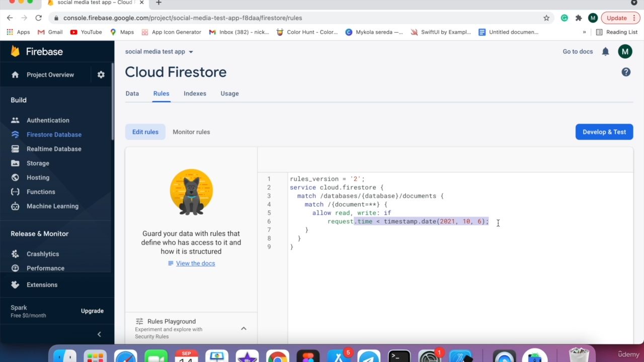Collapse the sidebar navigation with chevron
Screen dimensions: 644x362
point(99,334)
